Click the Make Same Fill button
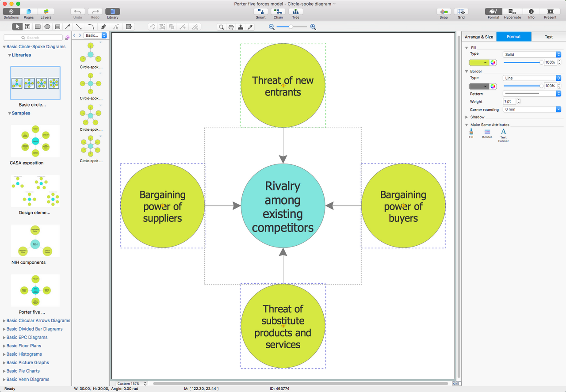Screen dimensions: 566x392 coord(471,133)
